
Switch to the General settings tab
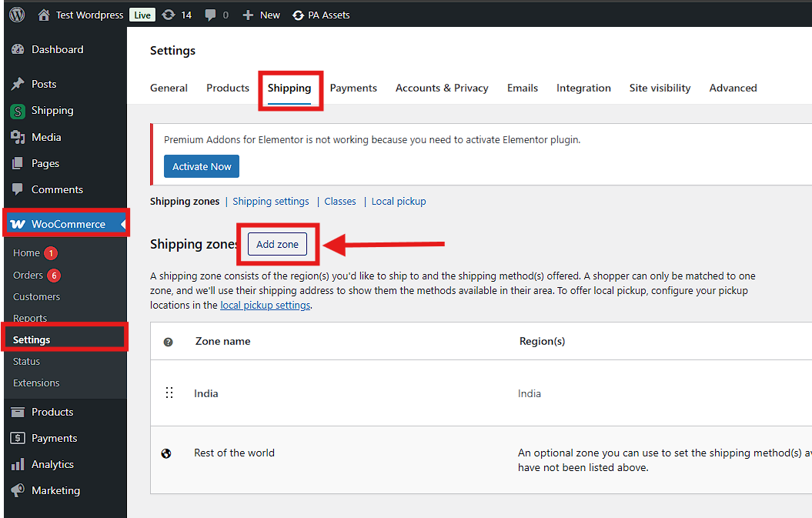click(x=169, y=88)
